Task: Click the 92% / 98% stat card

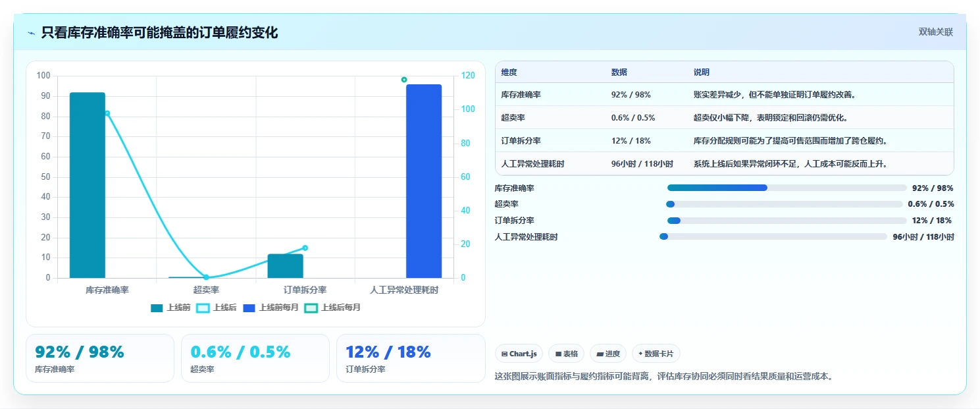Action: tap(100, 358)
